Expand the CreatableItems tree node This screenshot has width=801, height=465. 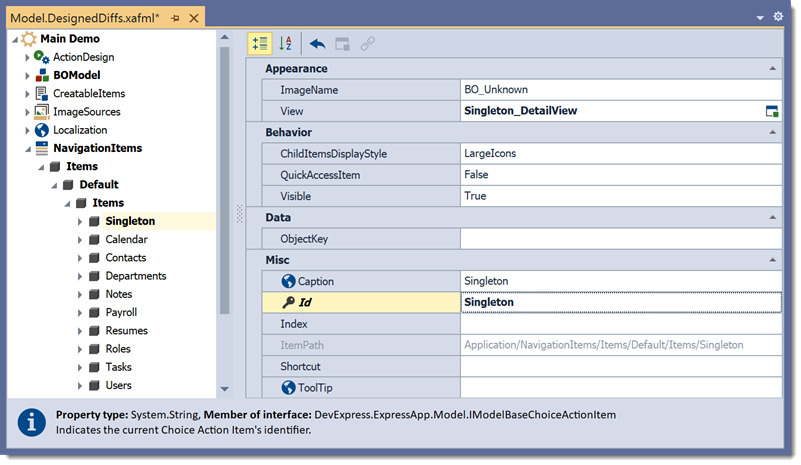27,94
